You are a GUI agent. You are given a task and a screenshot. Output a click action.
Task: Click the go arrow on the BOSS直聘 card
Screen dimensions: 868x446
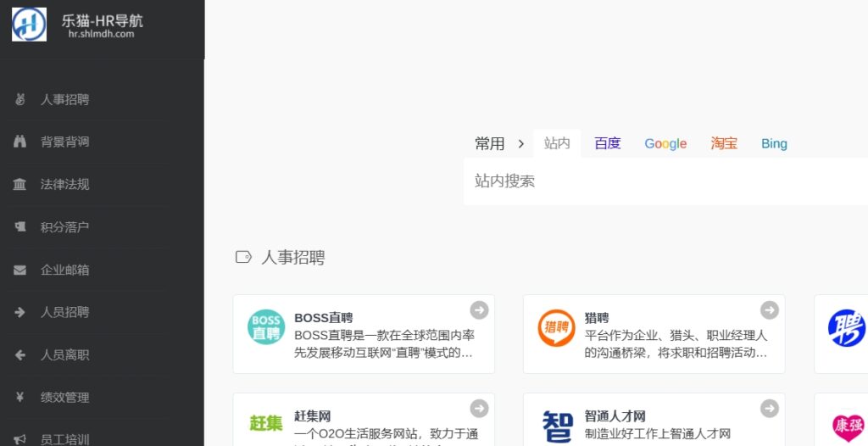(480, 309)
